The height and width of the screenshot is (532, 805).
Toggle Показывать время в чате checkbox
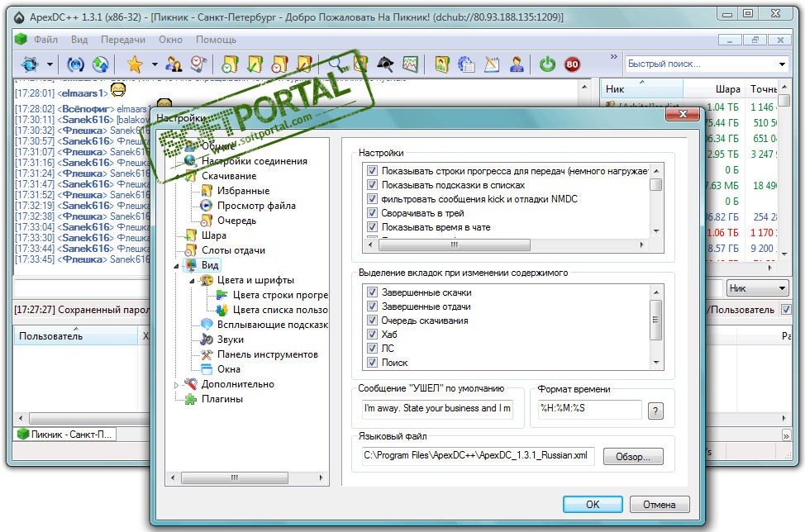[372, 226]
